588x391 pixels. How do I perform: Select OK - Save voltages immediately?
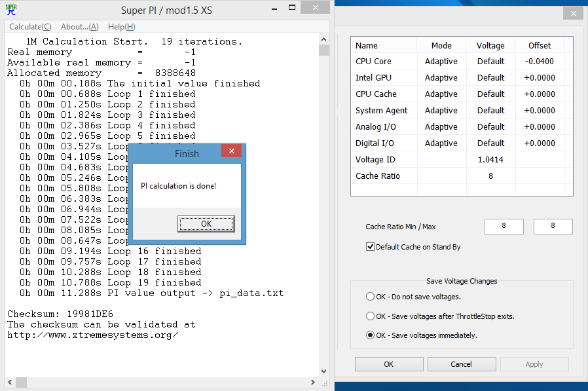tap(370, 335)
